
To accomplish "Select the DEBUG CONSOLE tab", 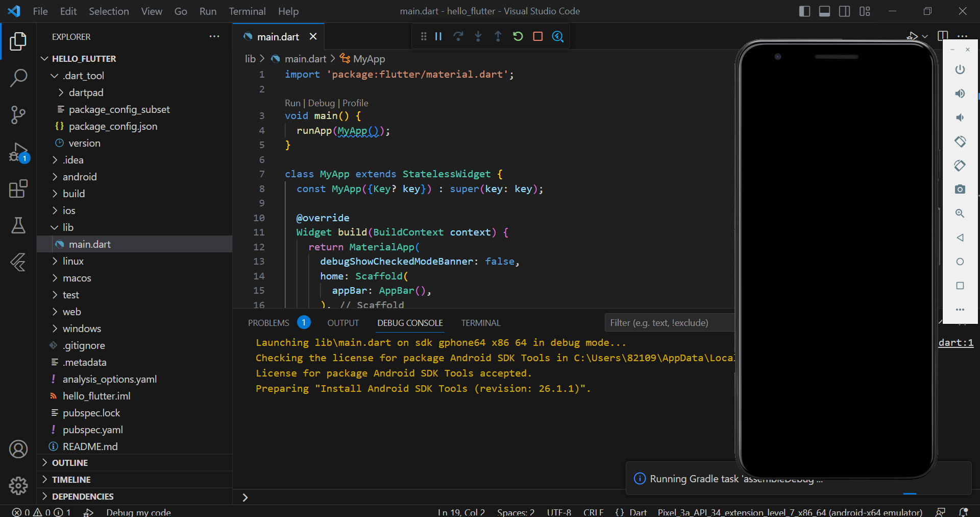I will (410, 323).
